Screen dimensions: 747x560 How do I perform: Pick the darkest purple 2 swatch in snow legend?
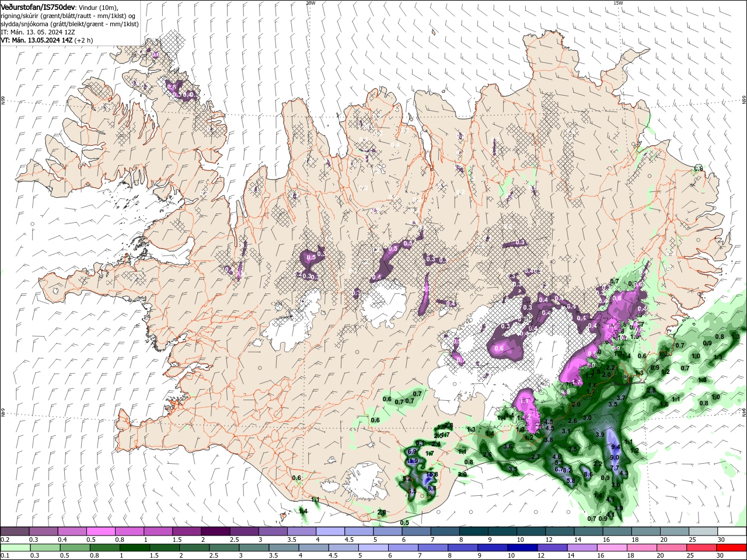[x=215, y=531]
